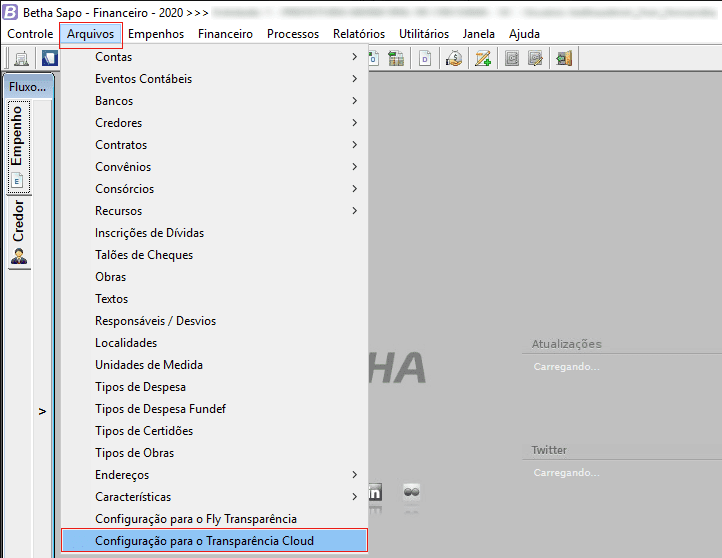This screenshot has height=558, width=722.
Task: Expand the Eventos Contábeis submenu
Action: pos(215,79)
